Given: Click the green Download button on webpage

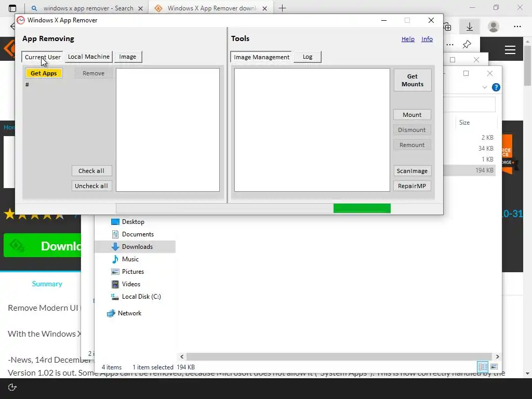Looking at the screenshot, I should click(x=43, y=246).
